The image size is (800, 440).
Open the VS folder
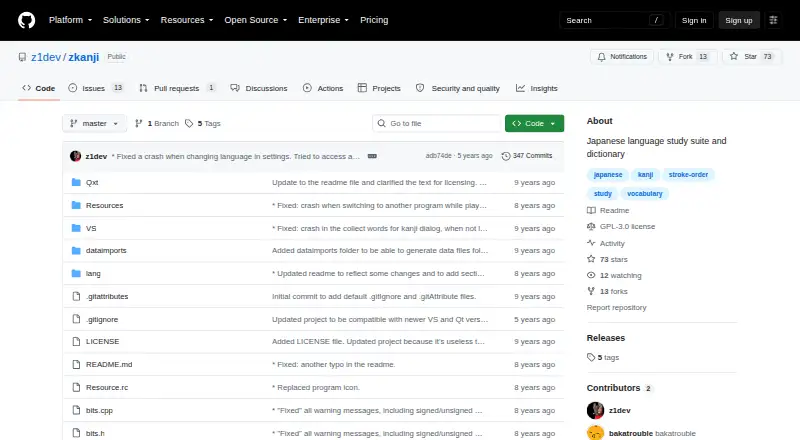(x=91, y=229)
